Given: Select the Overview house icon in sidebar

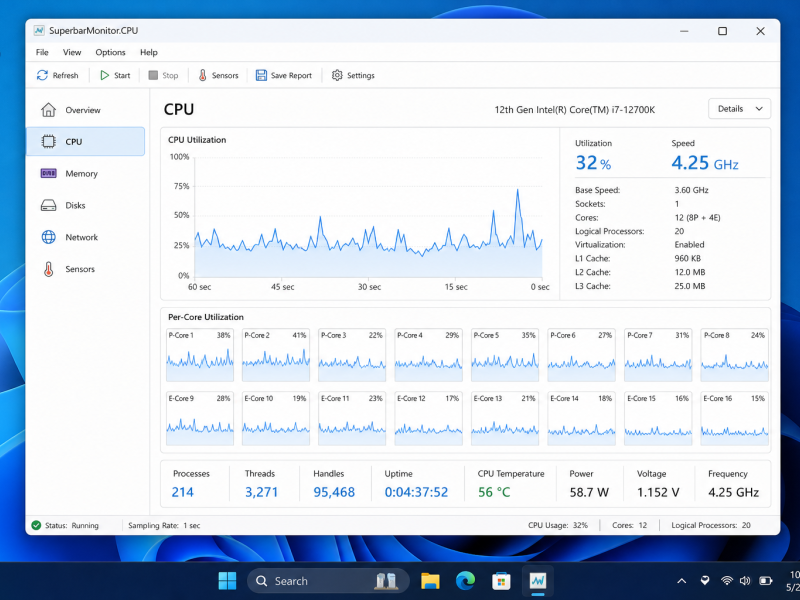Looking at the screenshot, I should click(x=48, y=110).
